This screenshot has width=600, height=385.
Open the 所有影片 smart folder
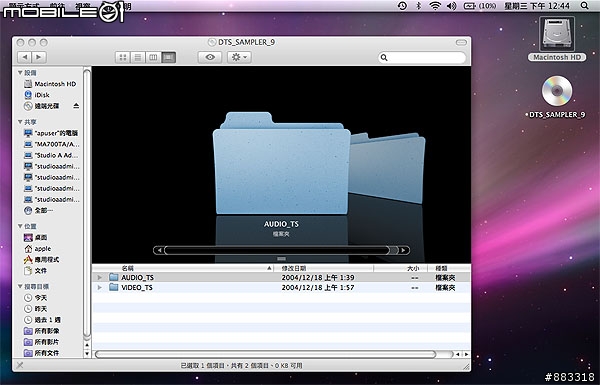point(41,342)
